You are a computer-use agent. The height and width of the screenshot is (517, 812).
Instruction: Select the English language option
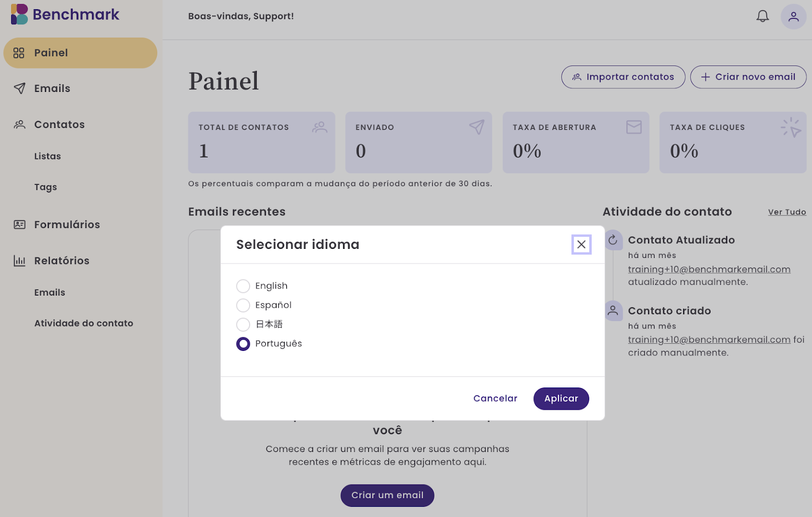click(243, 286)
